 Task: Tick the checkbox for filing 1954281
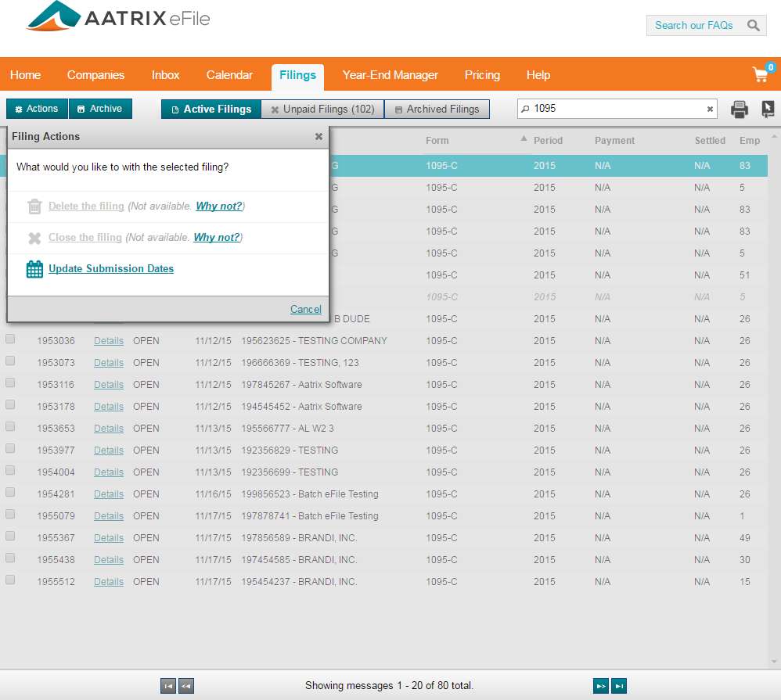pos(10,493)
